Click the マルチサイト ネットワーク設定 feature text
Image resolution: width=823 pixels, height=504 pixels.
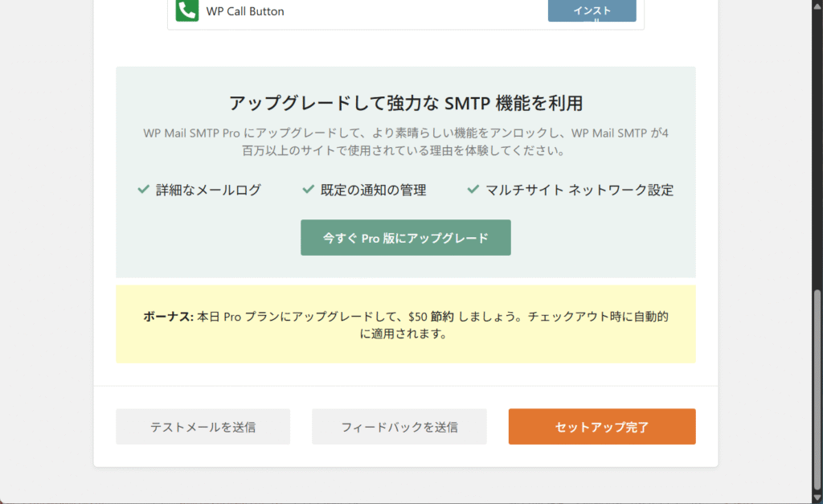(x=579, y=191)
